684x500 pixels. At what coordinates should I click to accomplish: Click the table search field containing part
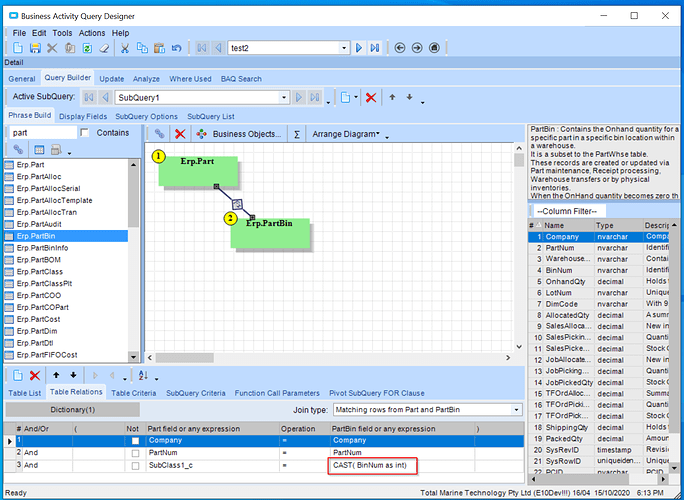click(x=43, y=133)
